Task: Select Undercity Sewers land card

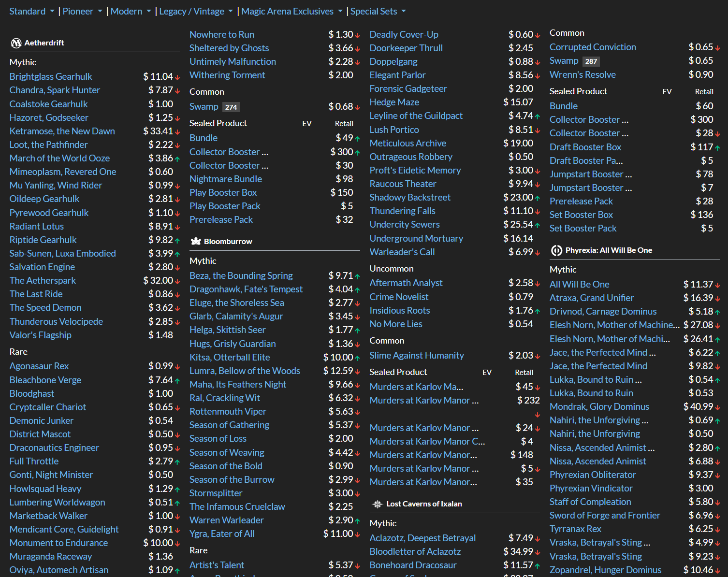Action: pos(405,224)
